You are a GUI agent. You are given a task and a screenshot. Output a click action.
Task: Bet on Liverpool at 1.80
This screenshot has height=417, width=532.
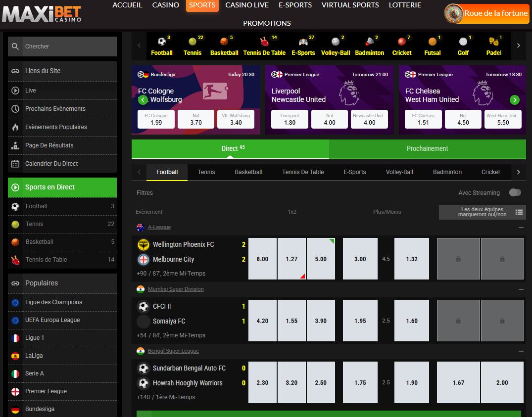tap(290, 119)
